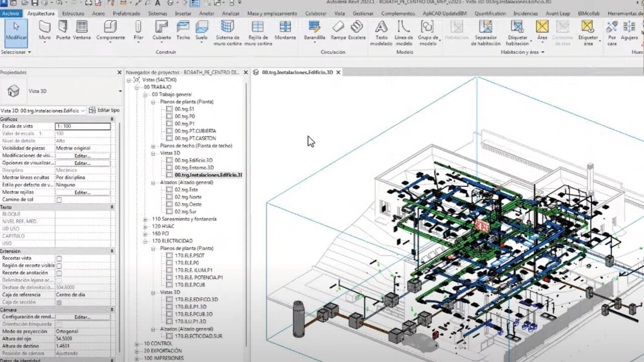Collapse the 170 ELECTRICIDAD node

pyautogui.click(x=145, y=241)
